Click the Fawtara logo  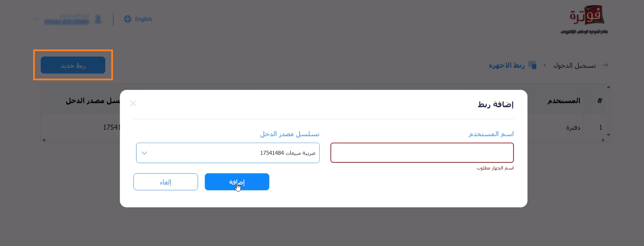(584, 20)
